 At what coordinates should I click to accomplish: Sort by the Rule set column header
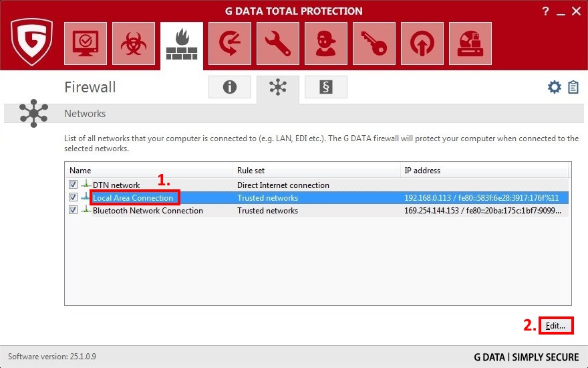click(317, 171)
